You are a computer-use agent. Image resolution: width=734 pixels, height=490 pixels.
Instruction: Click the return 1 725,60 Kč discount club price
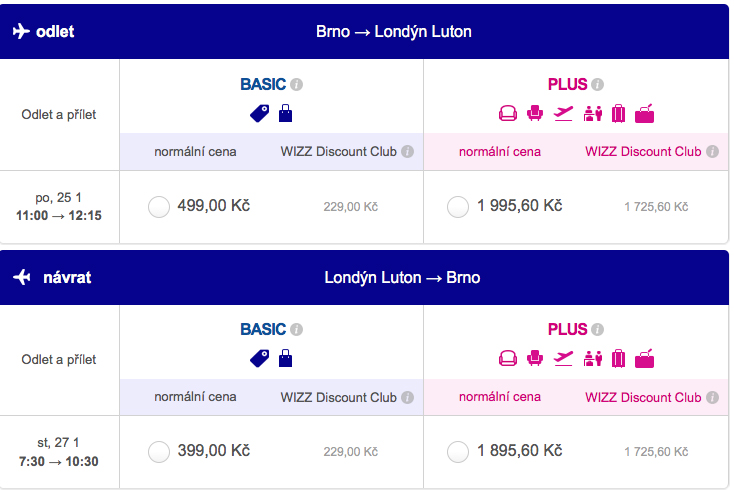656,452
